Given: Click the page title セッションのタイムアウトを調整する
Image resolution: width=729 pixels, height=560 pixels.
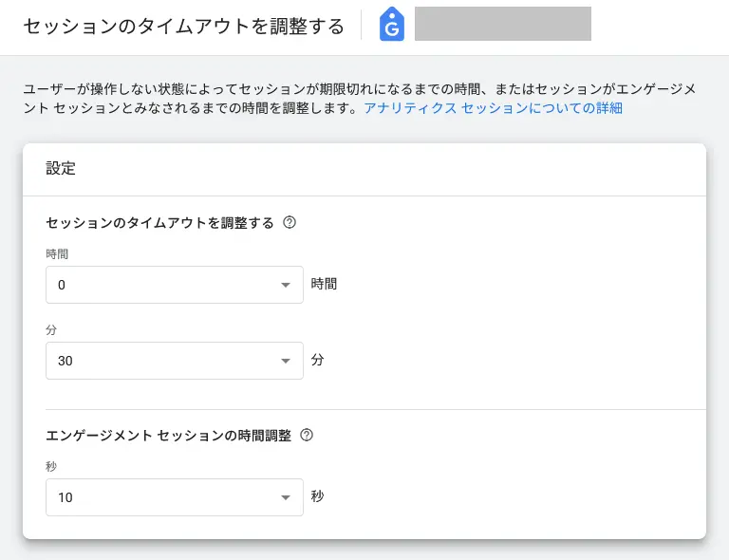Looking at the screenshot, I should click(183, 26).
